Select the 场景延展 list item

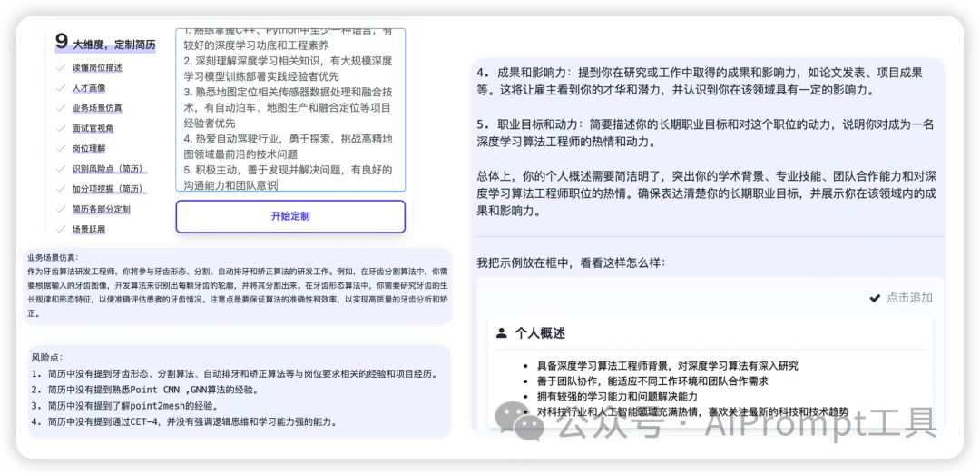pyautogui.click(x=89, y=229)
